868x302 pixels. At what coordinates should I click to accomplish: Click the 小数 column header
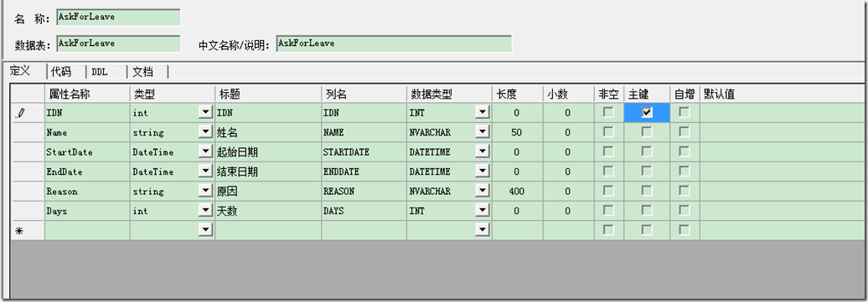tap(568, 94)
